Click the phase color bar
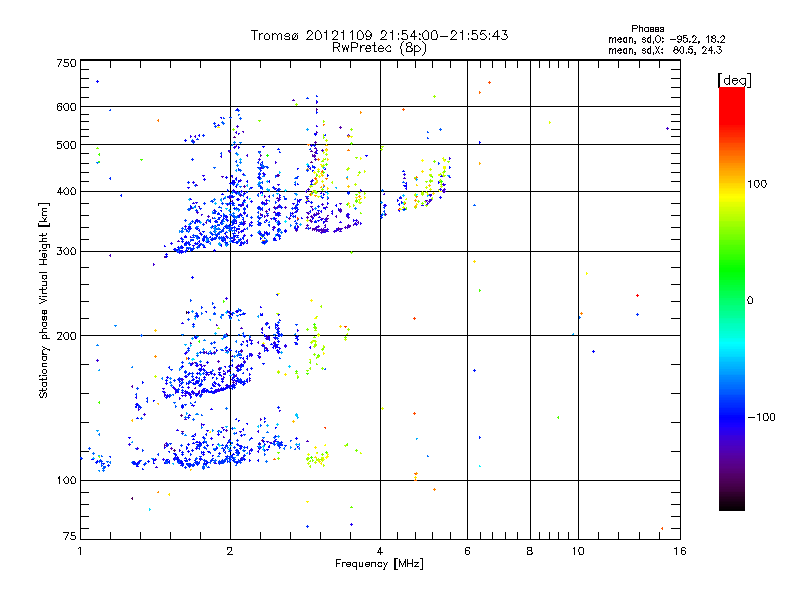 click(x=732, y=299)
